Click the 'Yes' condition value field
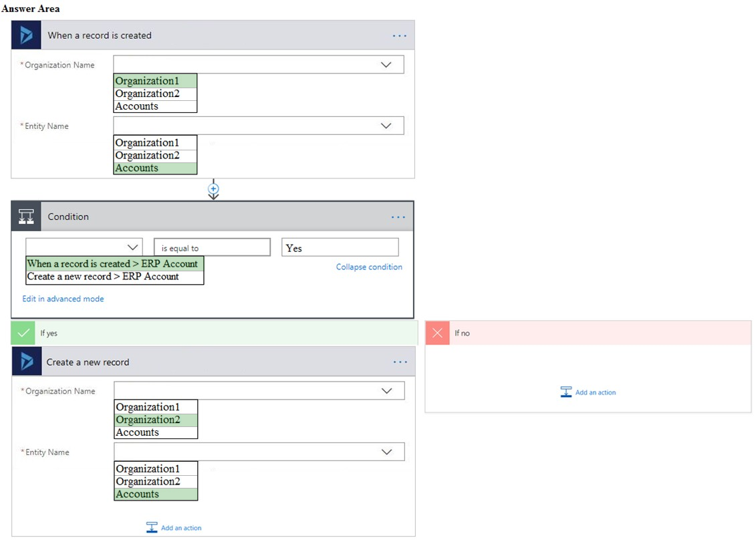The image size is (756, 546). click(340, 247)
